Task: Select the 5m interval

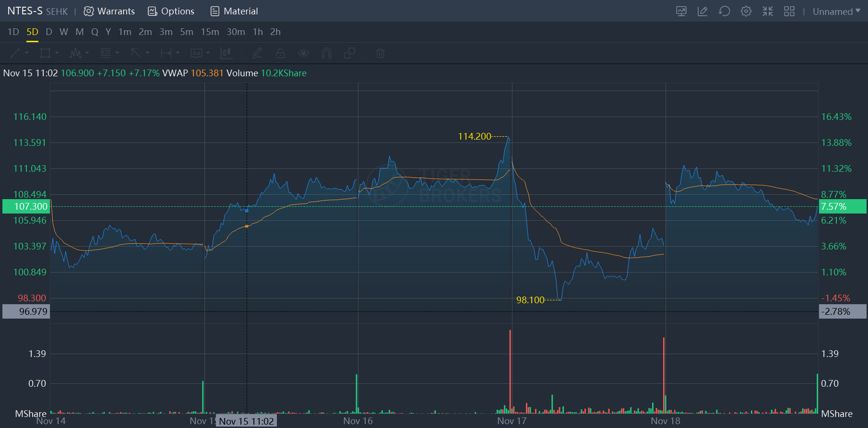Action: tap(187, 32)
